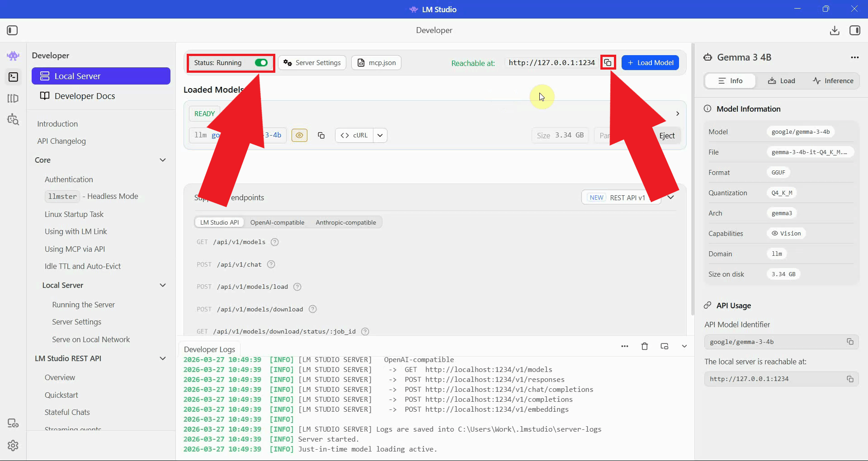The width and height of the screenshot is (868, 461).
Task: Copy the google/gemma-3-4b model identifier
Action: click(850, 342)
